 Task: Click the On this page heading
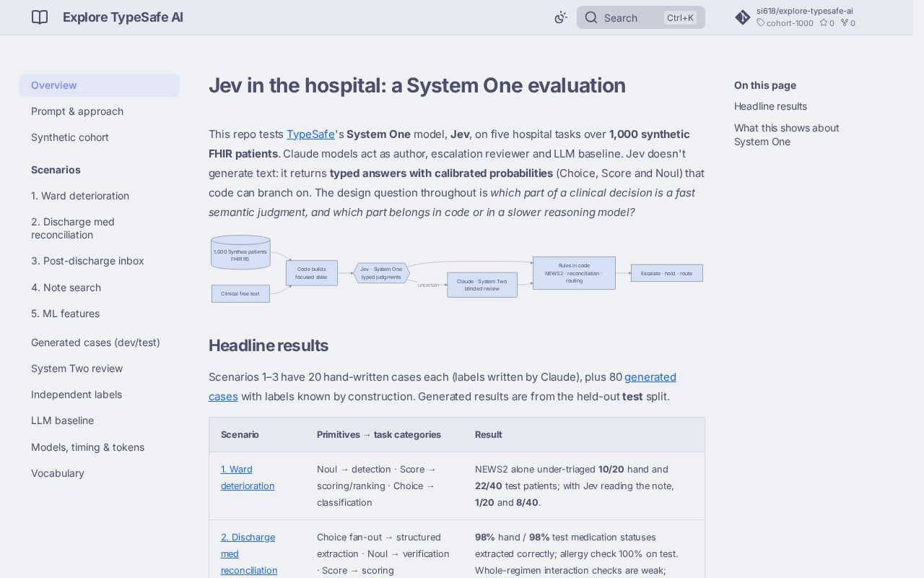coord(765,85)
